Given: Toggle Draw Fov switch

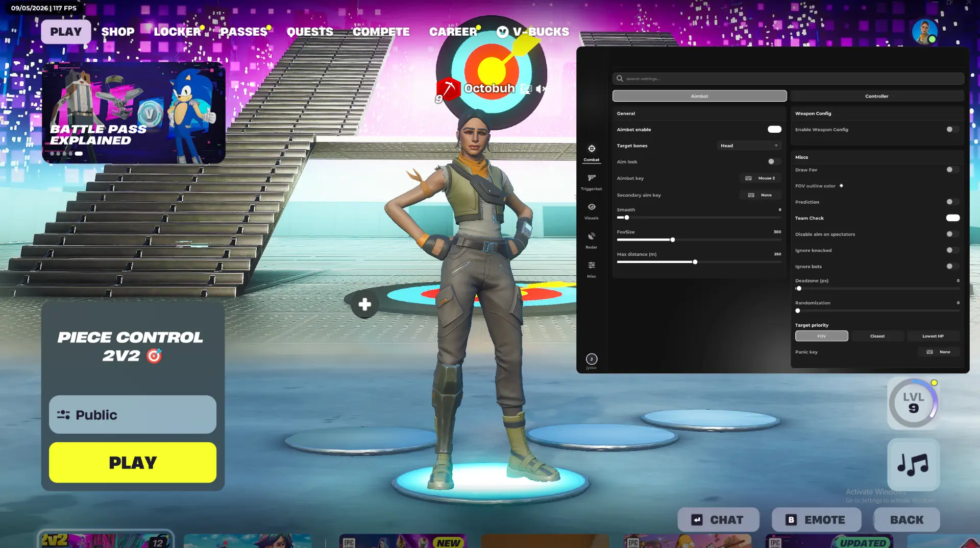Looking at the screenshot, I should click(952, 170).
